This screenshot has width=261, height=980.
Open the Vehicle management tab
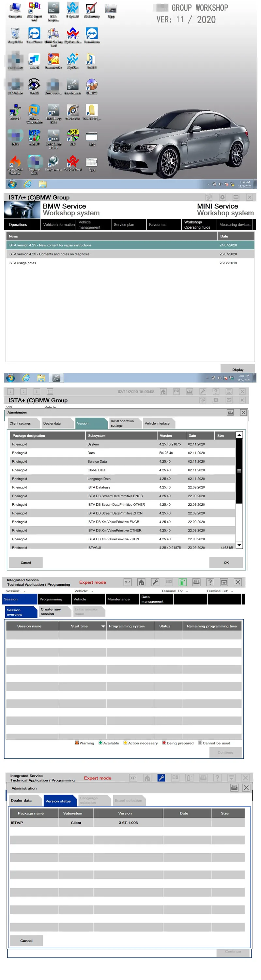(93, 224)
